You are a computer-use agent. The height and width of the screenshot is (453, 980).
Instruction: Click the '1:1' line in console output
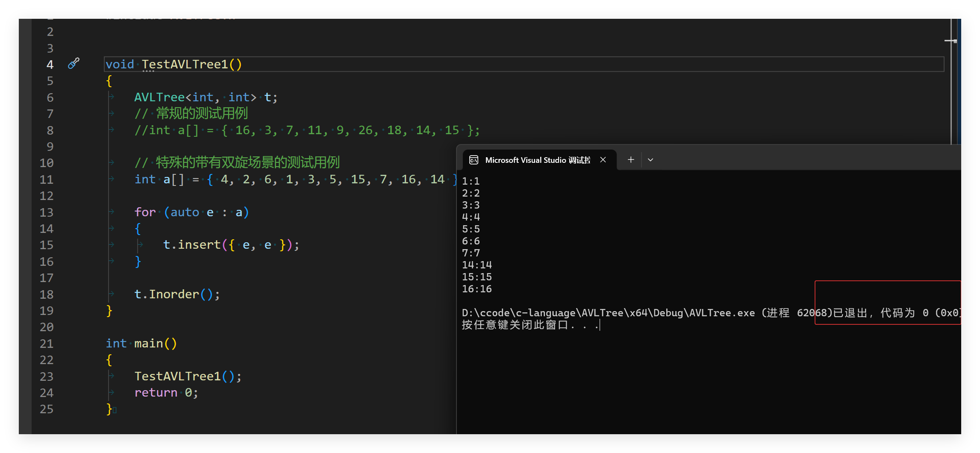pos(471,181)
